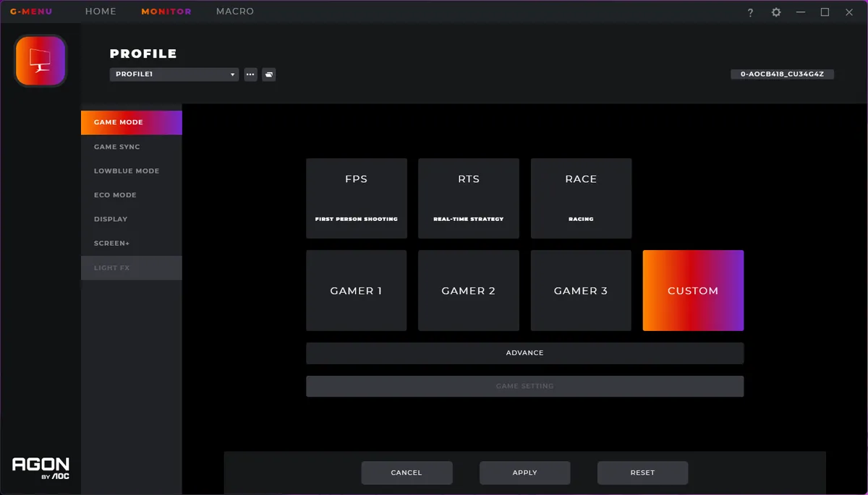Click the three-dots profile options icon
The height and width of the screenshot is (495, 868).
(250, 74)
